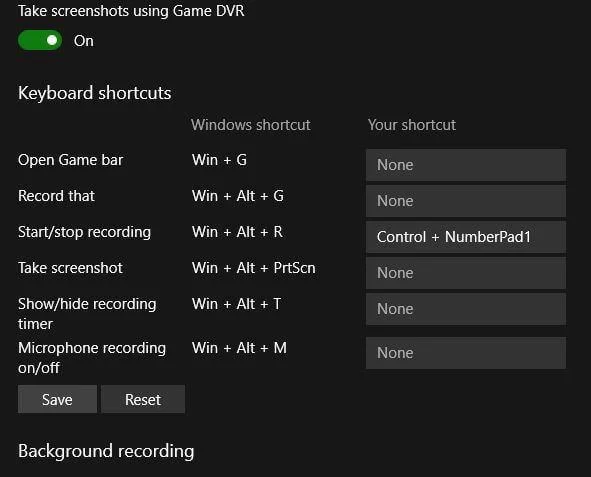This screenshot has width=591, height=477.
Task: Click the Windows shortcut column header
Action: pos(251,125)
